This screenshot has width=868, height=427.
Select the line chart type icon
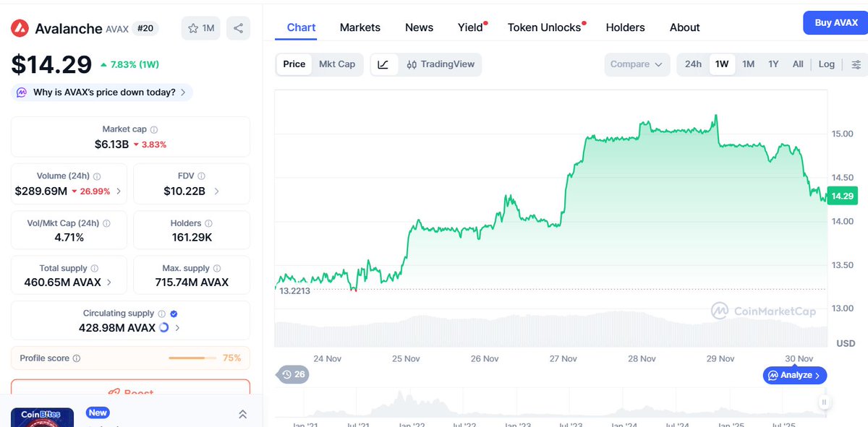[383, 64]
